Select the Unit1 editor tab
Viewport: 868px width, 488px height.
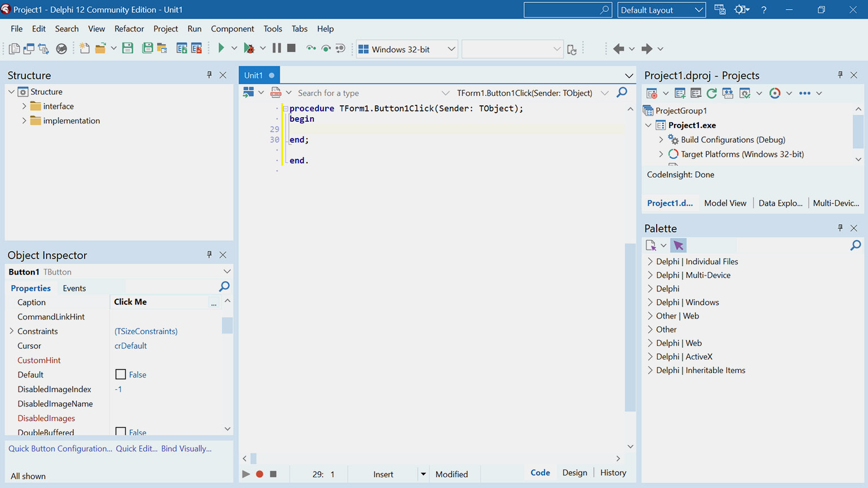click(259, 75)
